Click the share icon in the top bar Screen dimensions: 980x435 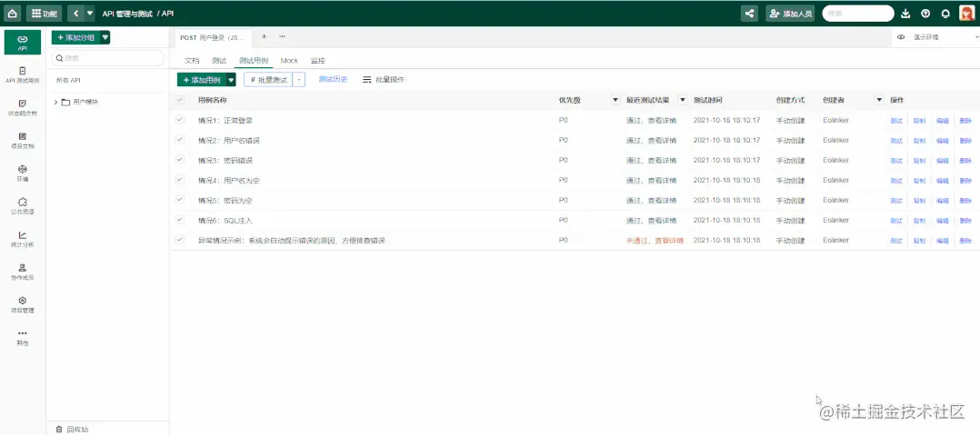pos(749,13)
